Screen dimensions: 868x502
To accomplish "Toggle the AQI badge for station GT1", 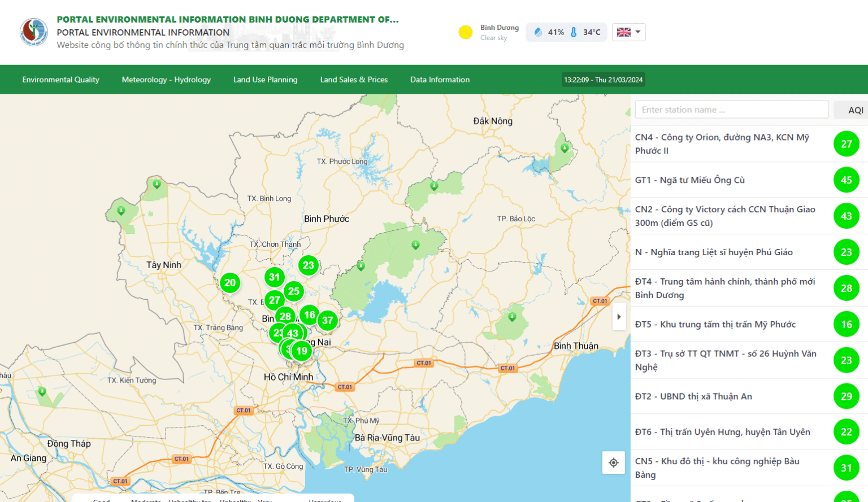I will click(846, 180).
